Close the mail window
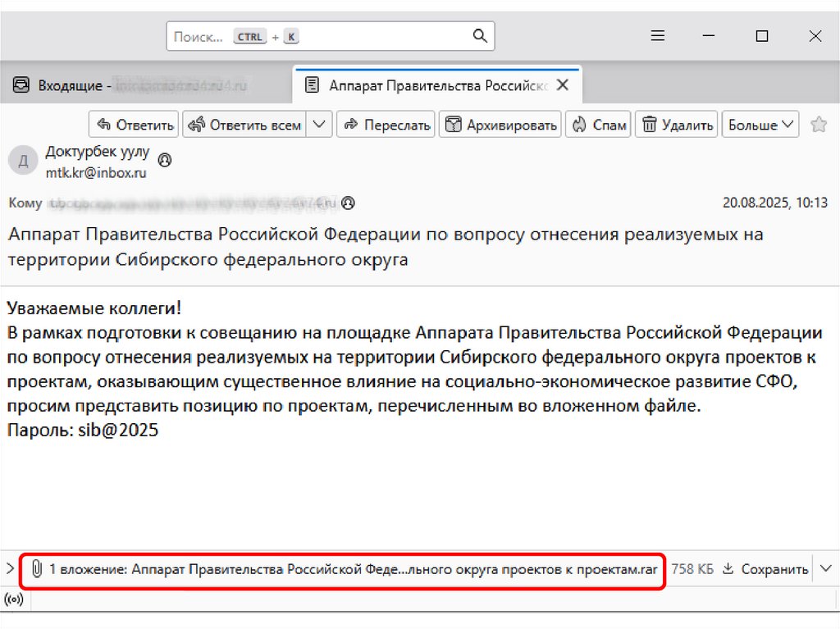The height and width of the screenshot is (629, 840). click(815, 36)
